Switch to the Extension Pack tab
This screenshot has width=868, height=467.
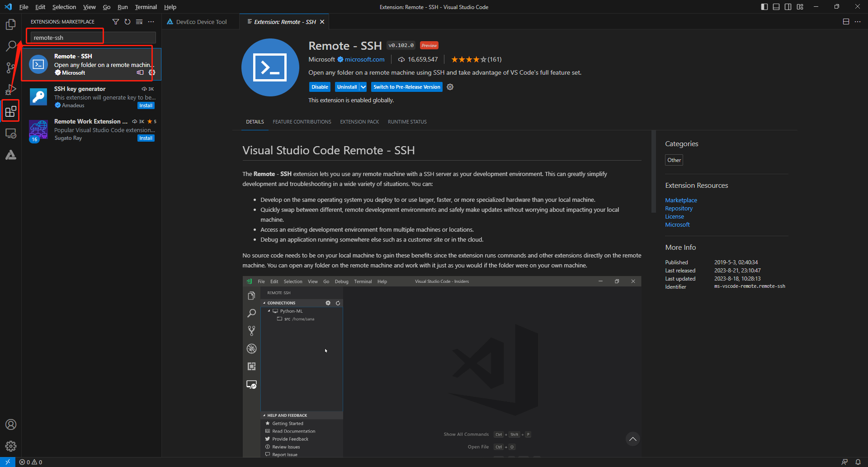click(359, 122)
